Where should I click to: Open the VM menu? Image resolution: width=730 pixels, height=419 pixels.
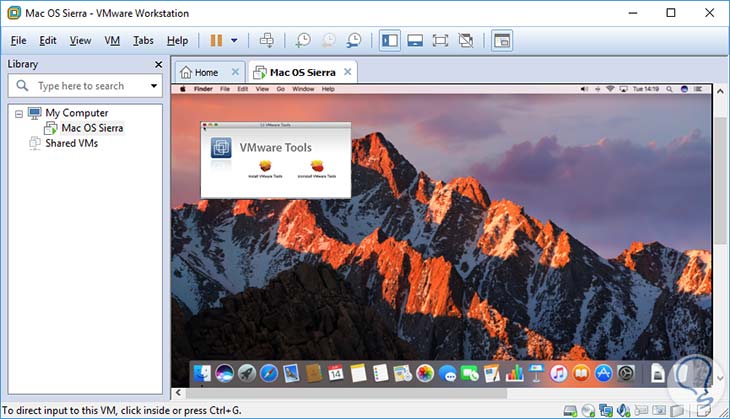coord(112,41)
